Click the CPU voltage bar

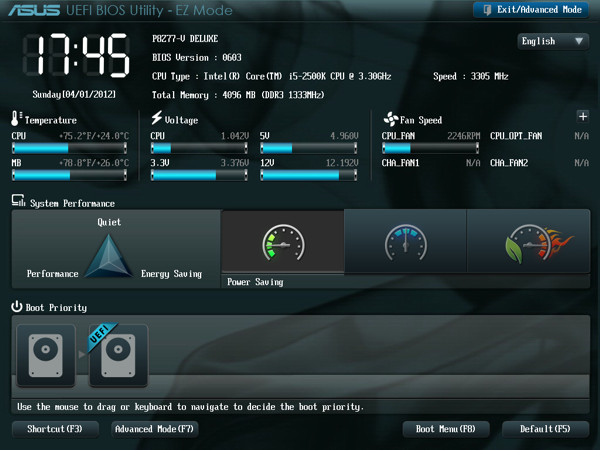199,148
